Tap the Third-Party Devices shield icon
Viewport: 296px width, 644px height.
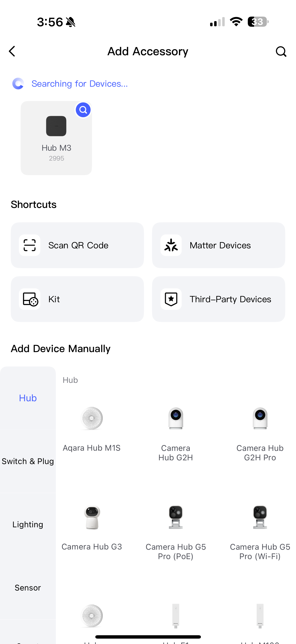click(171, 299)
